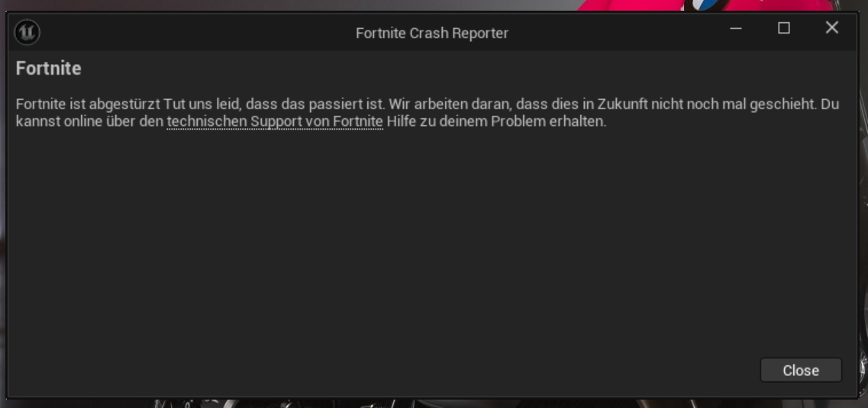Click the Fortnite Crash Reporter title text
868x408 pixels.
(432, 33)
